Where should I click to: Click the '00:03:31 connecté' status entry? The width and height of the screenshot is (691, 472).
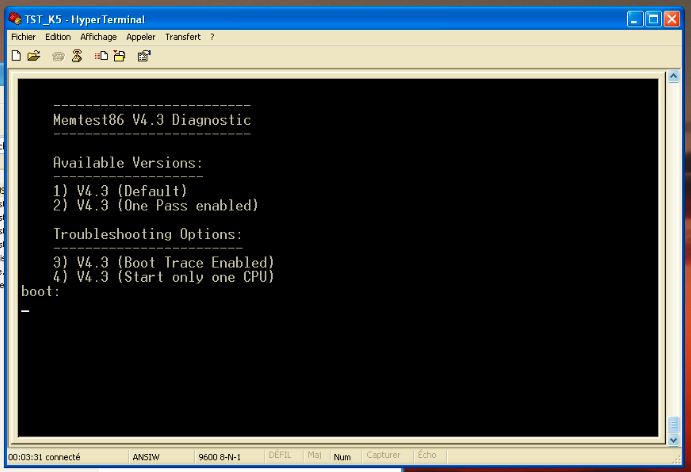click(x=45, y=457)
